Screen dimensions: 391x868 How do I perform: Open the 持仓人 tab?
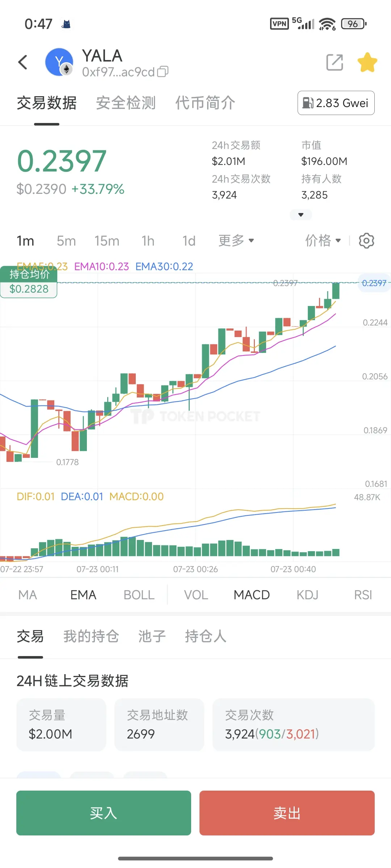pos(206,636)
